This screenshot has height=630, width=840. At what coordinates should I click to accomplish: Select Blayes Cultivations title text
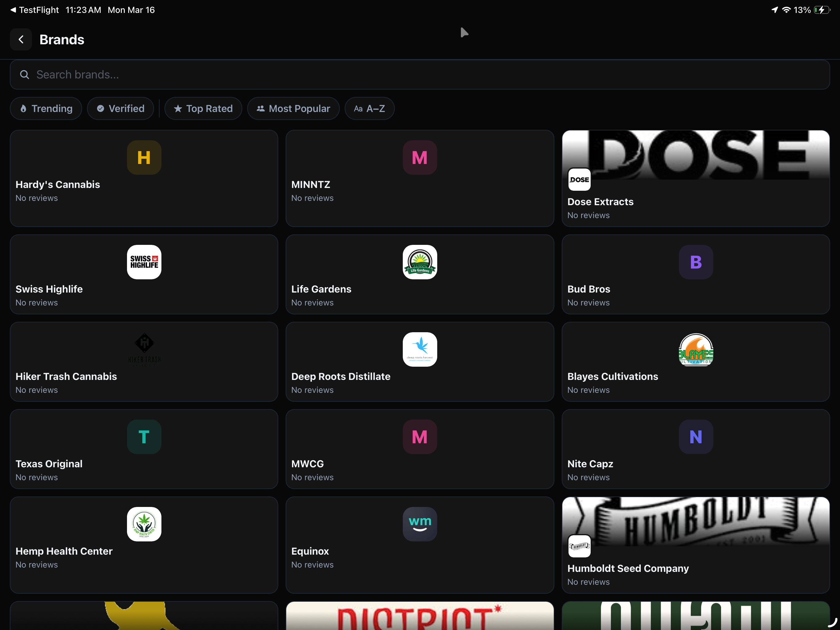click(612, 377)
